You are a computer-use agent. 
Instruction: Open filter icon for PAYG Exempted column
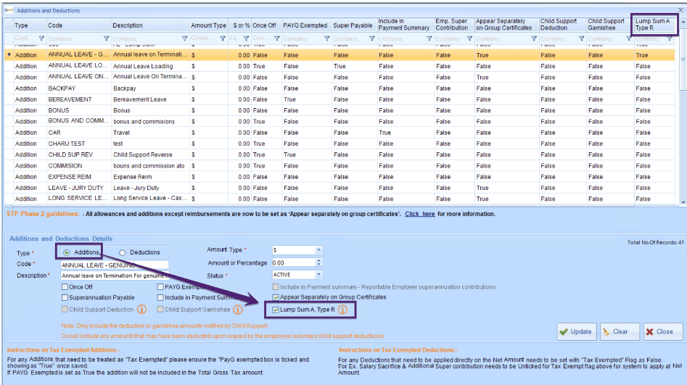327,39
